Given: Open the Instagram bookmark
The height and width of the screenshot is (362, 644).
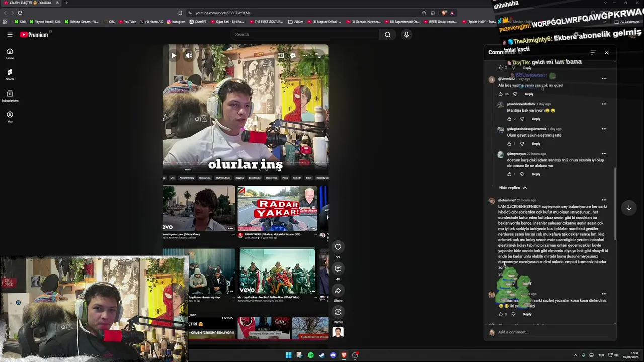Looking at the screenshot, I should (176, 22).
